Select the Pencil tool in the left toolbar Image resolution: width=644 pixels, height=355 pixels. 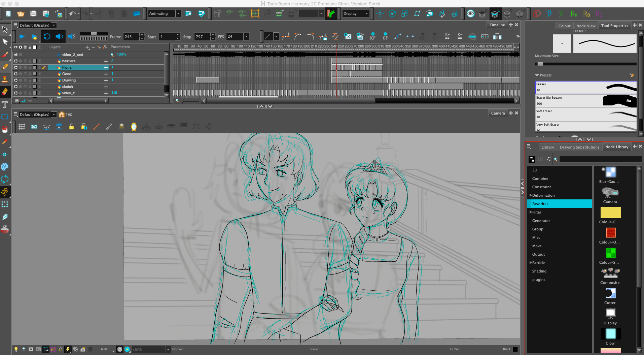[x=5, y=67]
